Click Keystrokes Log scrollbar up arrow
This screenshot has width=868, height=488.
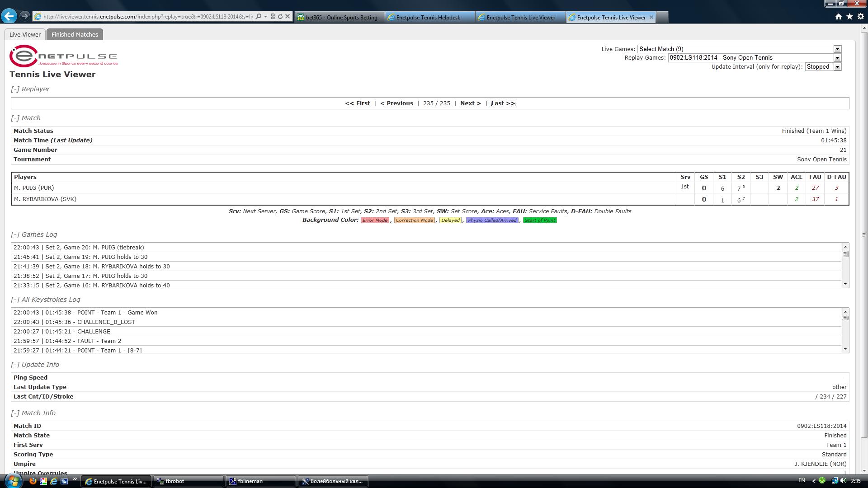(845, 312)
